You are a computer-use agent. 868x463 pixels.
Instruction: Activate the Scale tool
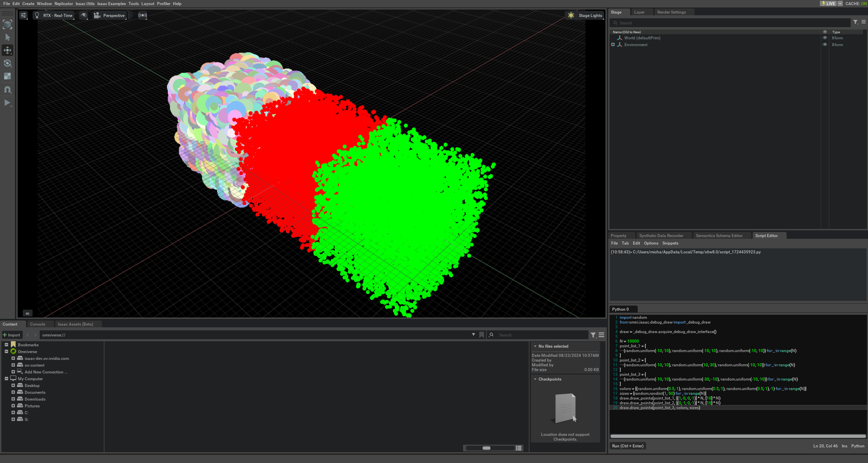tap(7, 76)
